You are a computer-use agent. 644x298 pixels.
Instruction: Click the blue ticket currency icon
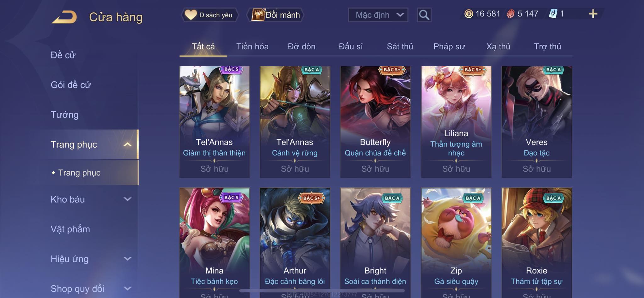(x=553, y=14)
